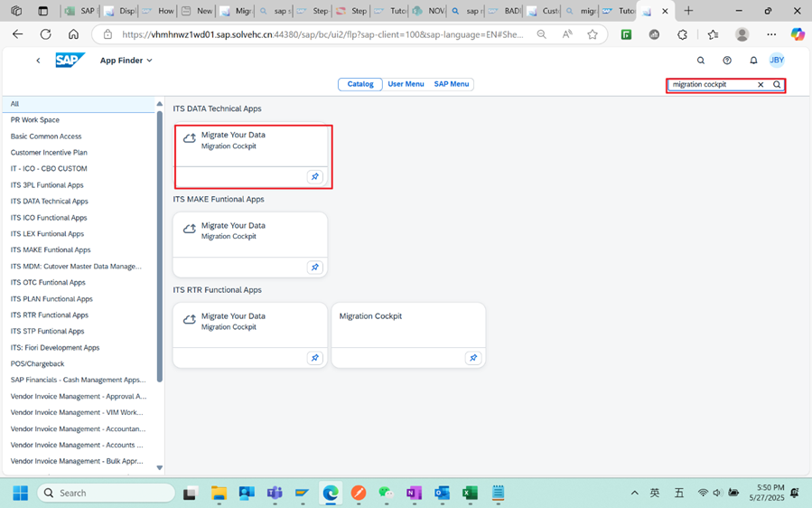Switch to the SAP browser tab

point(80,10)
